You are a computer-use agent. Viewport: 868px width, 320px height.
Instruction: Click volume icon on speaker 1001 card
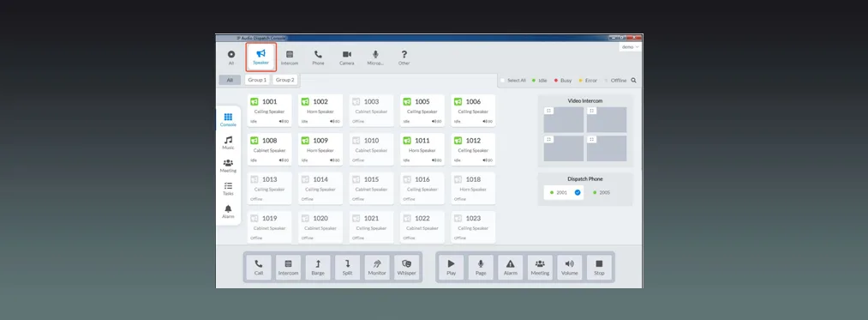[281, 121]
